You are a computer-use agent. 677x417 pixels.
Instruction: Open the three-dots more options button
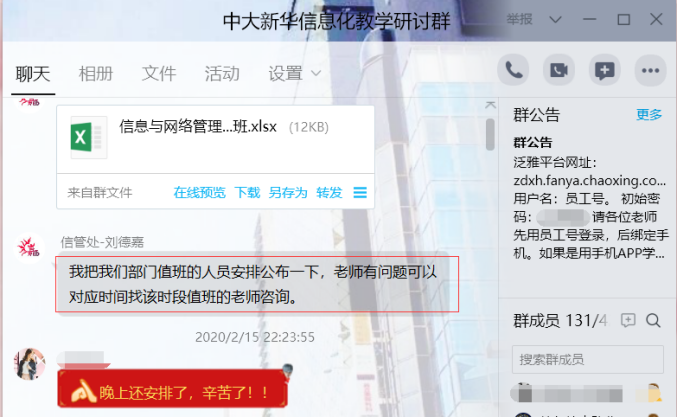[650, 70]
